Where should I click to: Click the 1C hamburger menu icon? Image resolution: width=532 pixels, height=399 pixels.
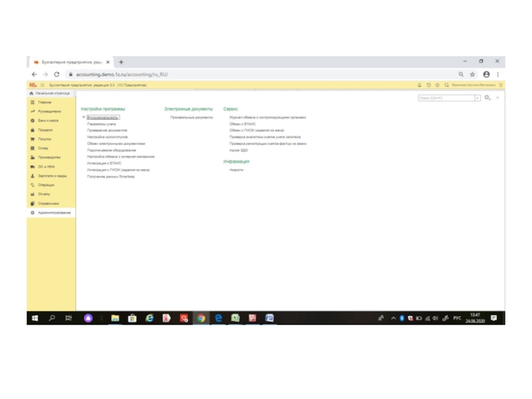43,85
